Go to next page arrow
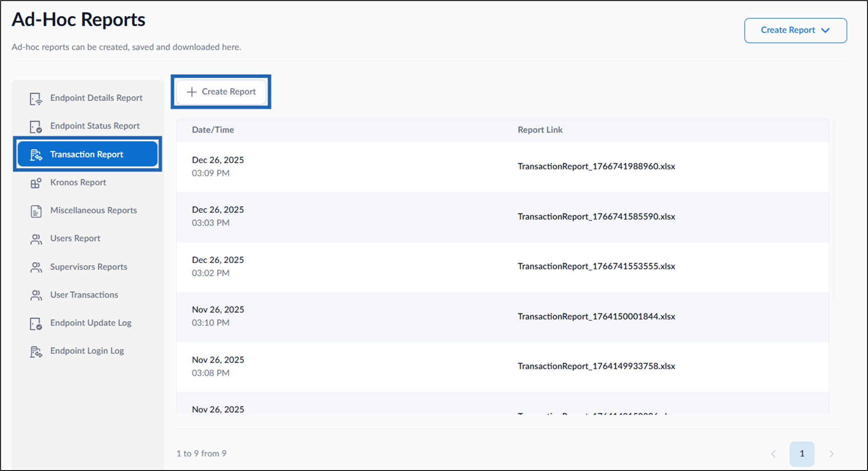 [831, 454]
